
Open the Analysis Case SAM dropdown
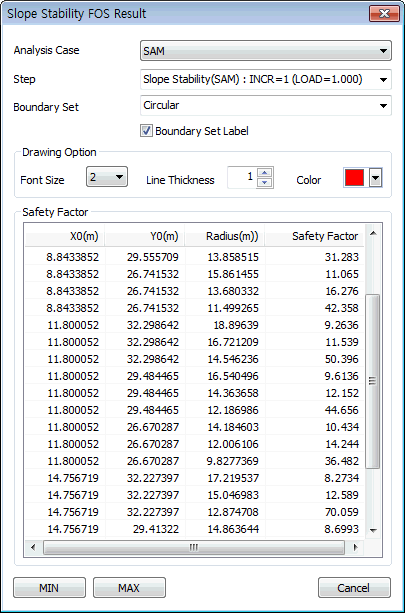(266, 51)
